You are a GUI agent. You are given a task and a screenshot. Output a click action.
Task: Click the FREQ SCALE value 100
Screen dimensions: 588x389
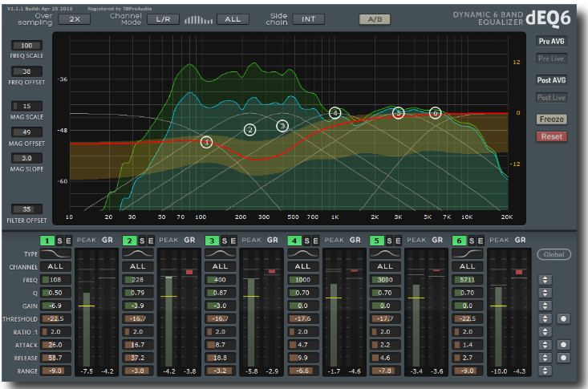pyautogui.click(x=26, y=46)
